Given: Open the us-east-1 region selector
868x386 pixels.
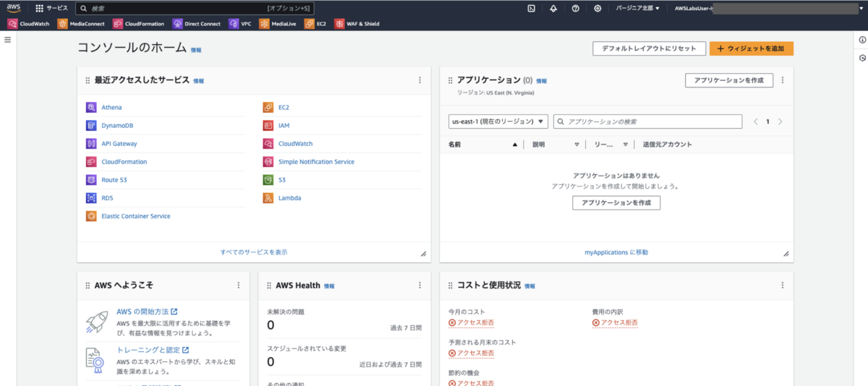Looking at the screenshot, I should point(498,121).
